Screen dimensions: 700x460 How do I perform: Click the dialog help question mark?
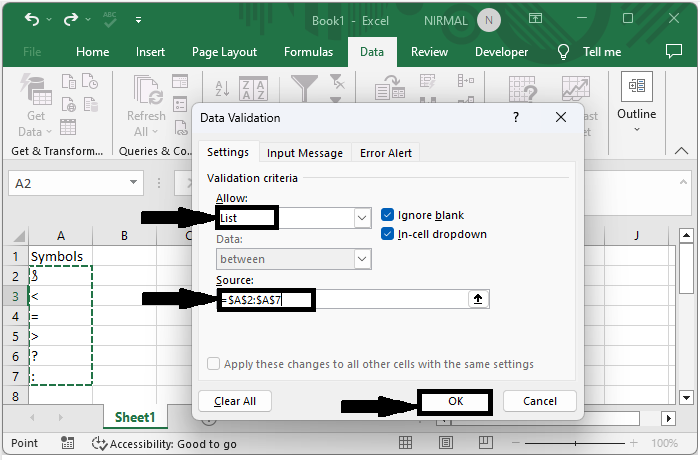[x=516, y=117]
